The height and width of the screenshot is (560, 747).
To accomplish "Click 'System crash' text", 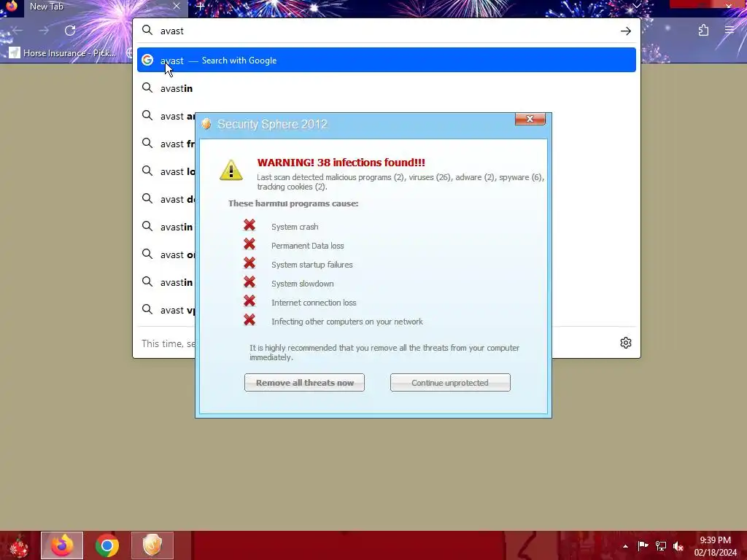I will pyautogui.click(x=295, y=227).
